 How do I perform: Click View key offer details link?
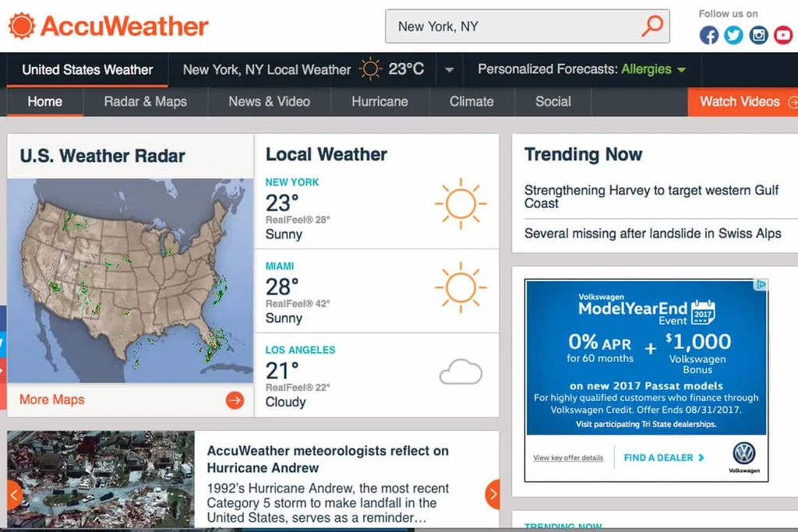568,458
